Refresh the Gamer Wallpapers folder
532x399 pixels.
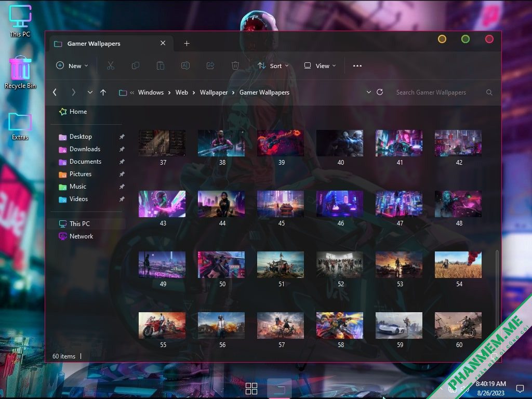[x=380, y=92]
